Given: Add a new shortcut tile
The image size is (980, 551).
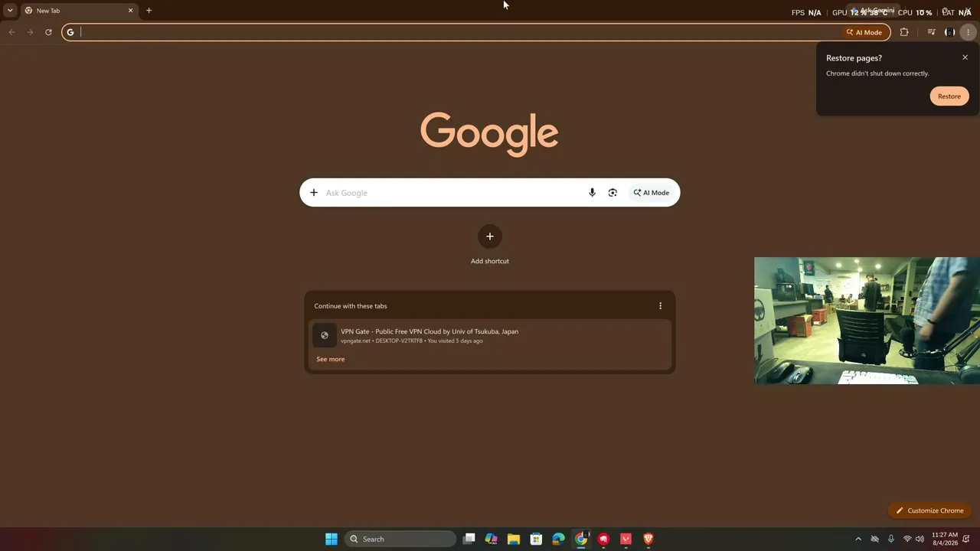Looking at the screenshot, I should click(490, 236).
